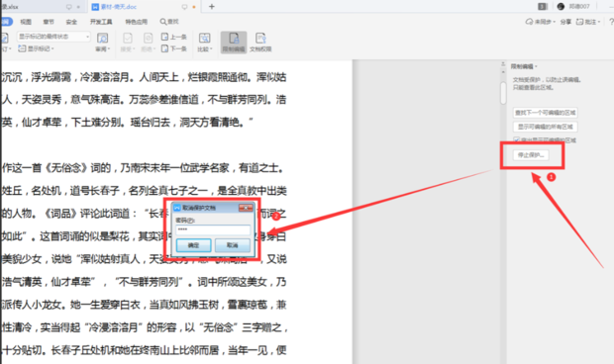
Task: Click the task pane vertical scrollbar thumb
Action: coord(503,93)
